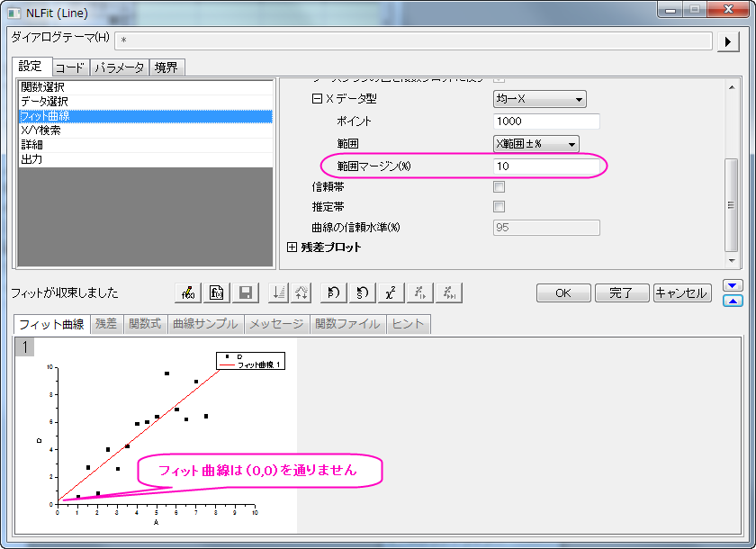Click the create new fitting function icon

click(217, 292)
